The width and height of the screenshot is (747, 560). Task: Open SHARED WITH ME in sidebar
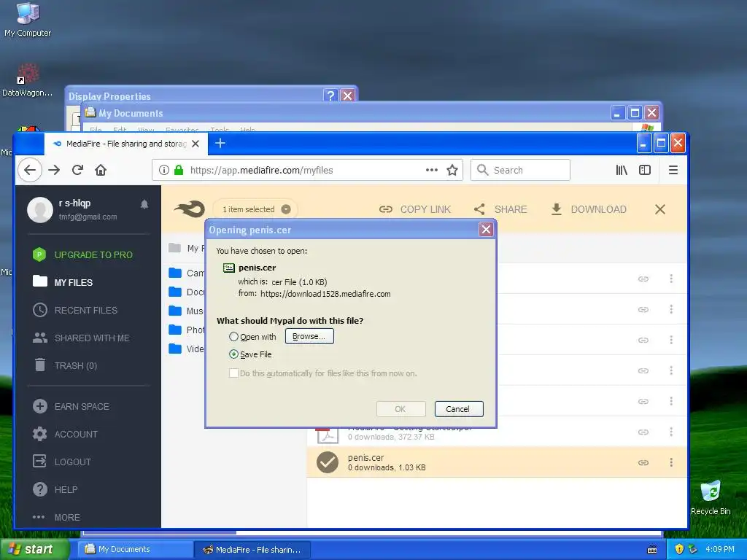tap(81, 338)
